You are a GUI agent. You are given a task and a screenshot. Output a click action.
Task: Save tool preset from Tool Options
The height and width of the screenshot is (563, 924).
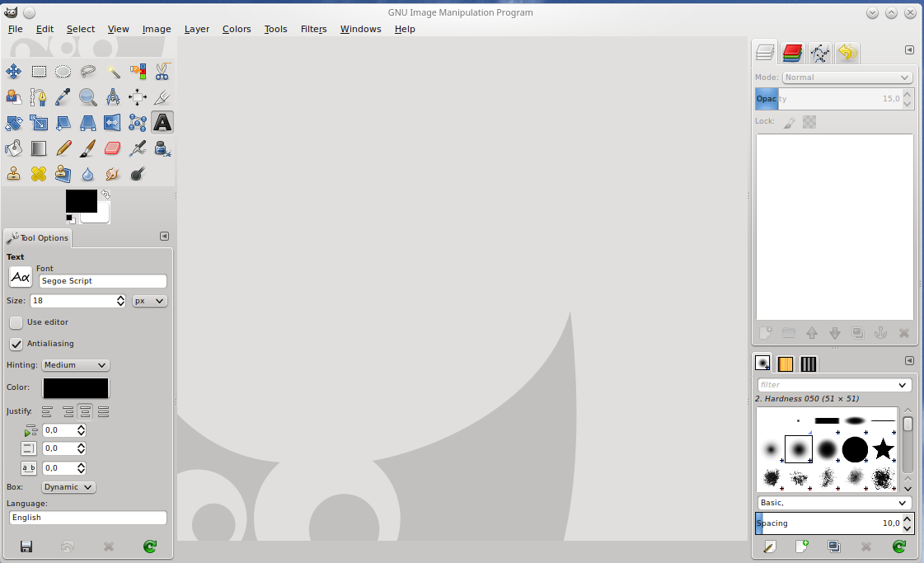26,547
